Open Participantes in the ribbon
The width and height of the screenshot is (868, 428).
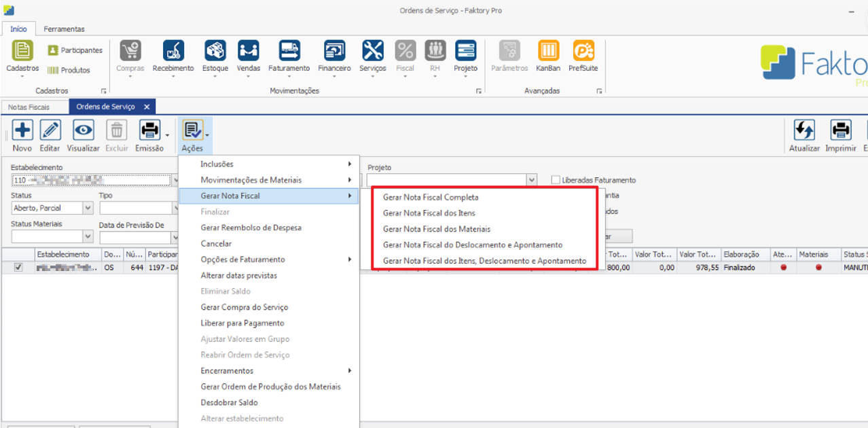(x=75, y=50)
